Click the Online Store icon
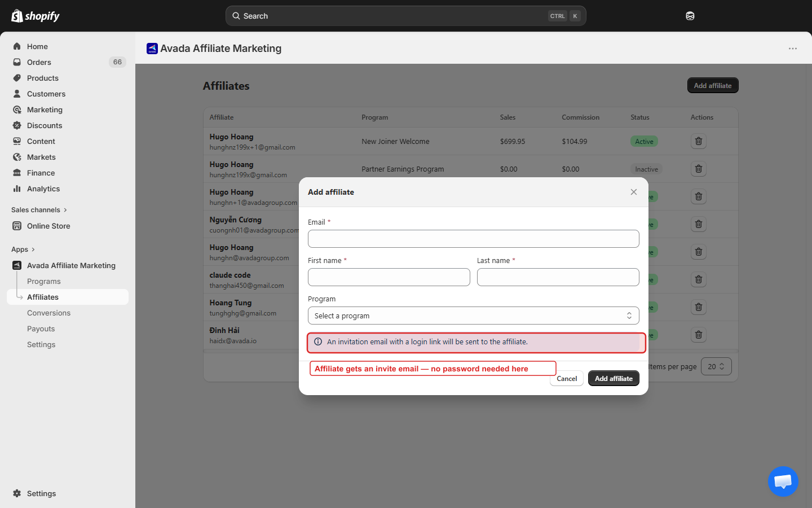812x508 pixels. pyautogui.click(x=17, y=226)
